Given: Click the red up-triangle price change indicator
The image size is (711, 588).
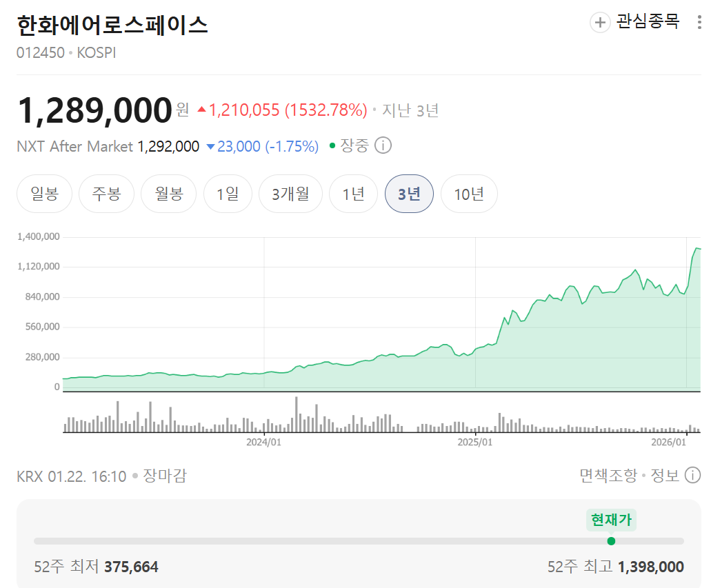Looking at the screenshot, I should 201,110.
